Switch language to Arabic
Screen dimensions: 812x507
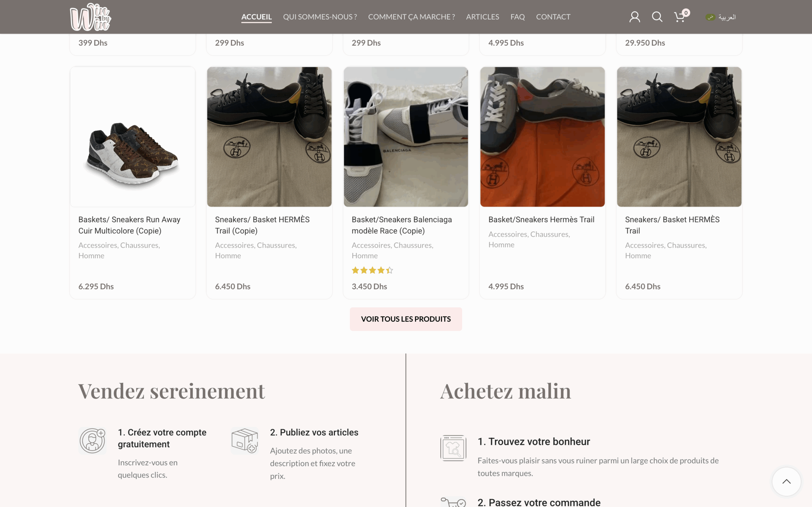point(720,17)
